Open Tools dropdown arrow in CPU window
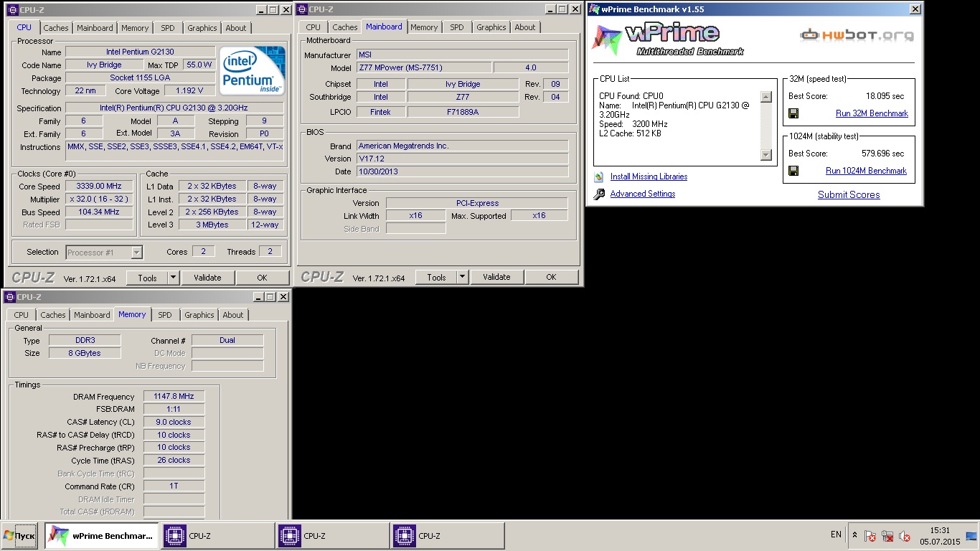Image resolution: width=980 pixels, height=551 pixels. tap(173, 278)
